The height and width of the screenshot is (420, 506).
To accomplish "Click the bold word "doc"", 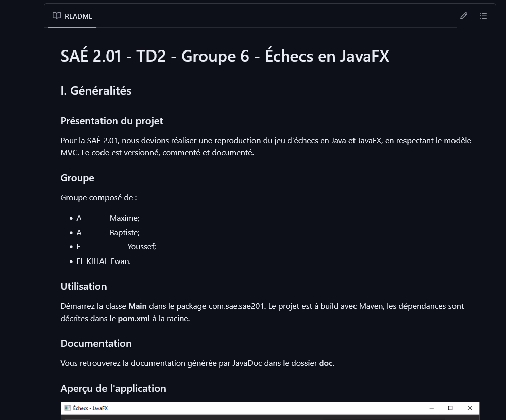I will click(x=326, y=363).
